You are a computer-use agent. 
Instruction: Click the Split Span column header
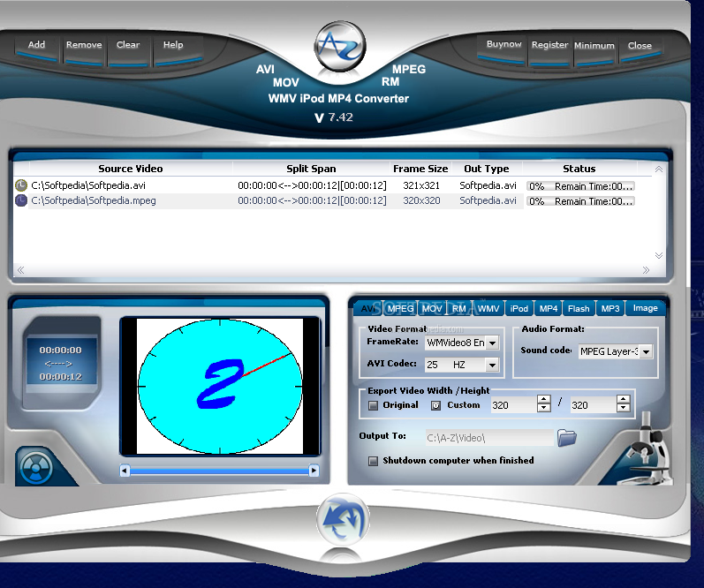click(x=311, y=169)
